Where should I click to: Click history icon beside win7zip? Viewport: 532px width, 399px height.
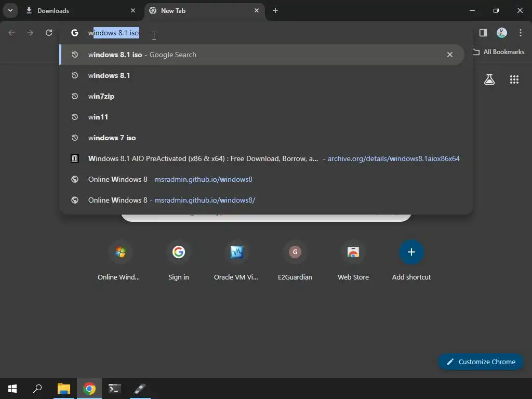pos(75,96)
